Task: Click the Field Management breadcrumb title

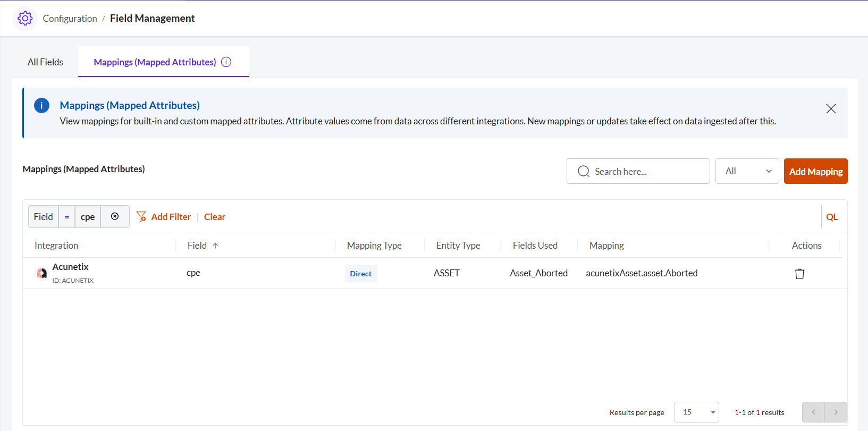Action: (x=153, y=18)
